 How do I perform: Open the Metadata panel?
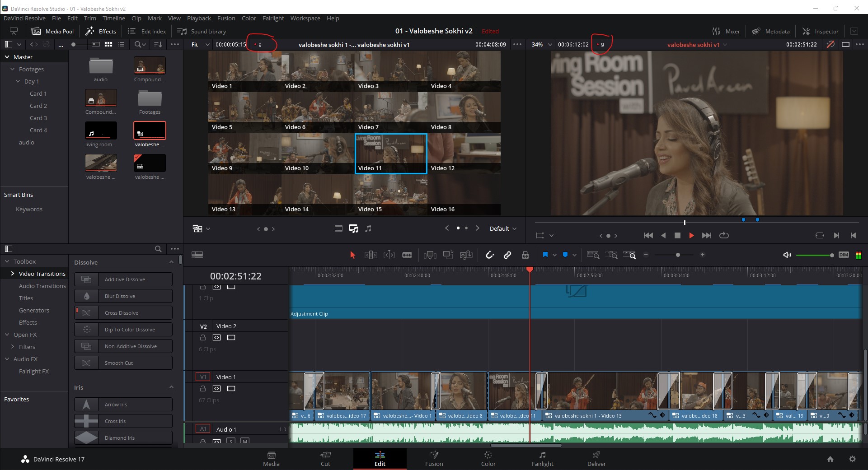[x=771, y=31]
